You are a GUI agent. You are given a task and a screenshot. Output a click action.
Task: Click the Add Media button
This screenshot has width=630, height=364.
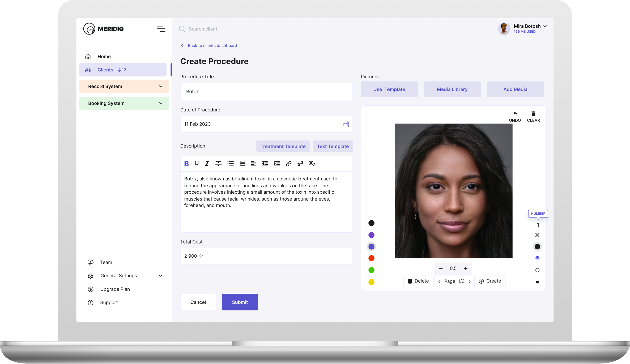tap(515, 89)
